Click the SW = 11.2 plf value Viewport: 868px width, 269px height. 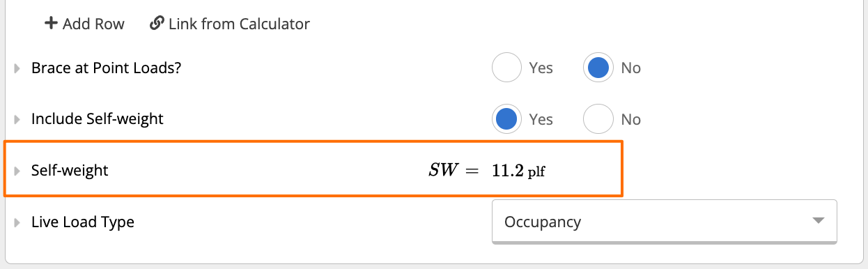tap(486, 171)
